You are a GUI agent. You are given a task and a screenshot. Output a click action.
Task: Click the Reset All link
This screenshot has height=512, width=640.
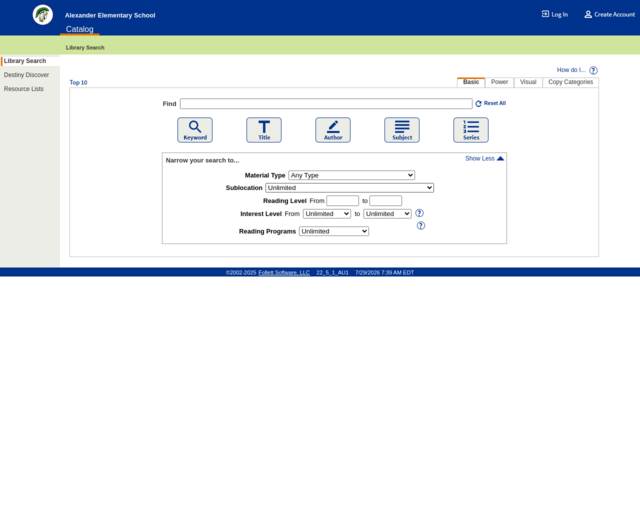tap(491, 103)
